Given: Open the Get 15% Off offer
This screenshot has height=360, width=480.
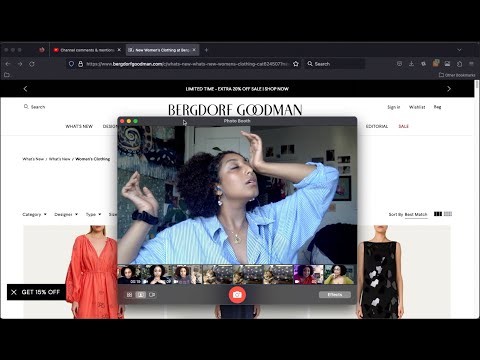Looking at the screenshot, I should click(x=41, y=292).
